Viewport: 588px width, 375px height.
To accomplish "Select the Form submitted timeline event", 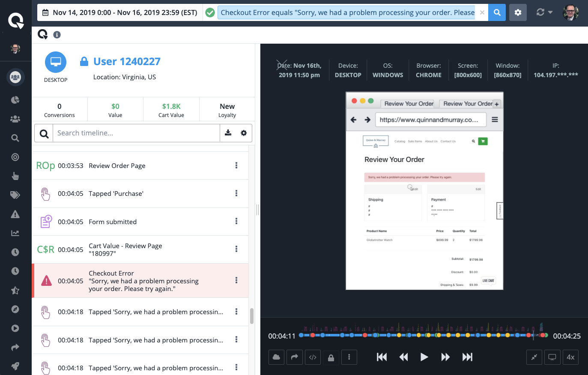I will click(x=113, y=222).
